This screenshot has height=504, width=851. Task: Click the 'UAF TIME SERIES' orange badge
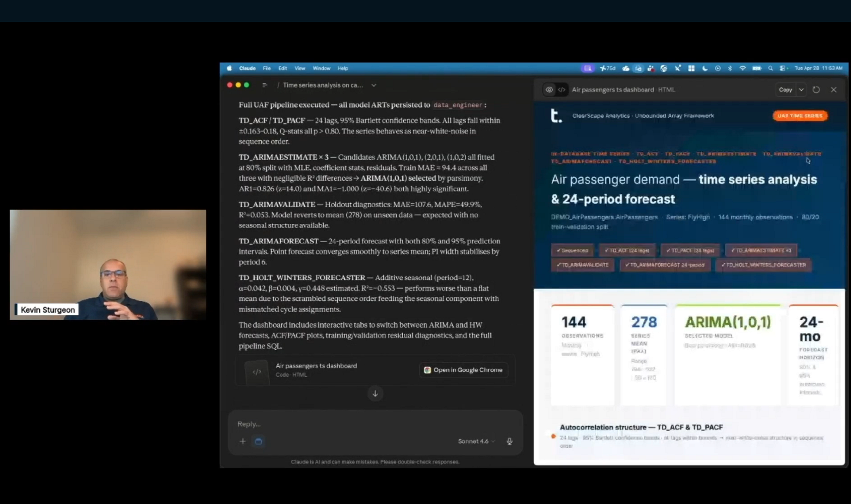800,116
